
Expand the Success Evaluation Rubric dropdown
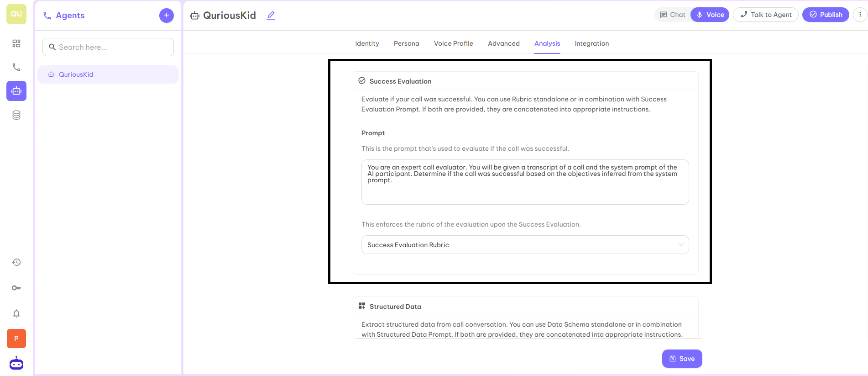pos(525,245)
